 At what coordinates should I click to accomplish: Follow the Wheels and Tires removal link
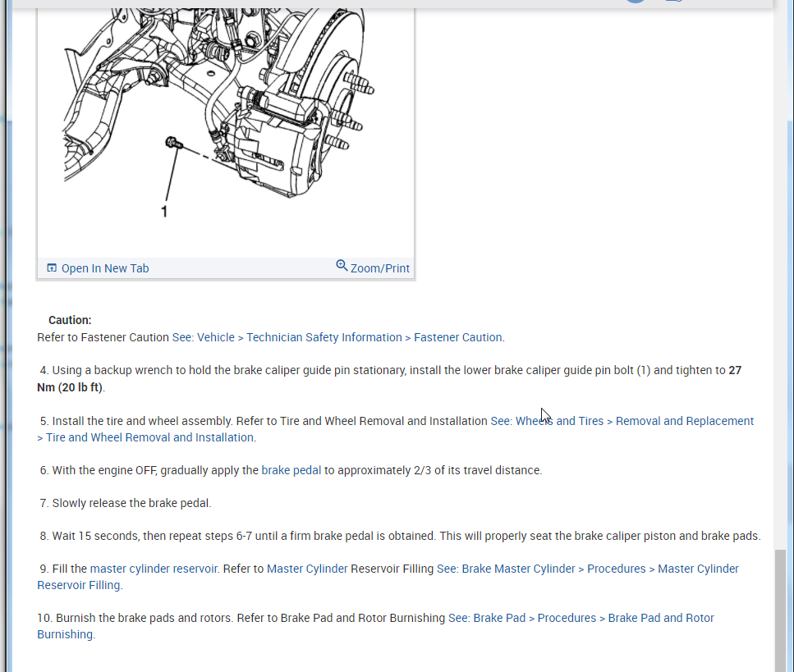click(x=622, y=421)
